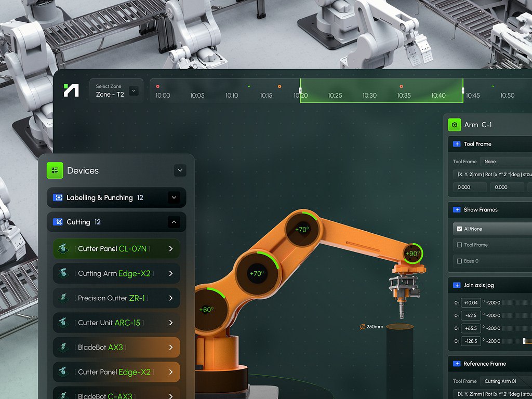This screenshot has width=532, height=399.
Task: Click the plus icon beside Join axis jog
Action: pyautogui.click(x=457, y=285)
